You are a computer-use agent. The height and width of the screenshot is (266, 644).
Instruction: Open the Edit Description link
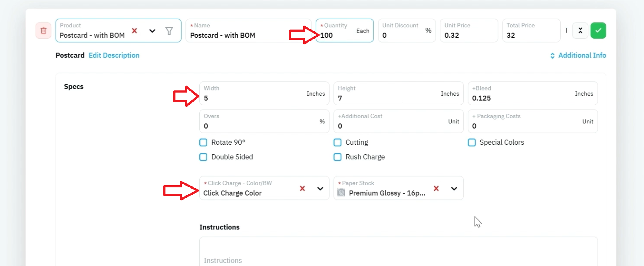114,55
